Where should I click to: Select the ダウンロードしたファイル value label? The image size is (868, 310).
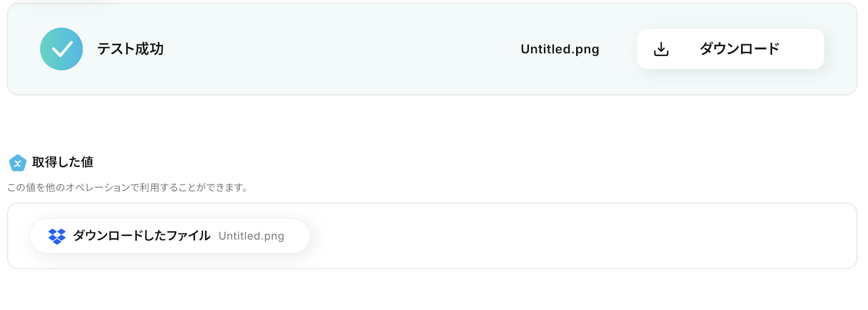[142, 236]
